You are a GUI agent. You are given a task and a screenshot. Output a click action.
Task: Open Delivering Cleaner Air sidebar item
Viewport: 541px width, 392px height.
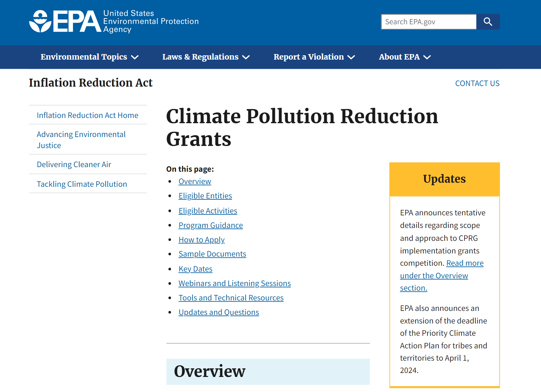click(x=74, y=164)
